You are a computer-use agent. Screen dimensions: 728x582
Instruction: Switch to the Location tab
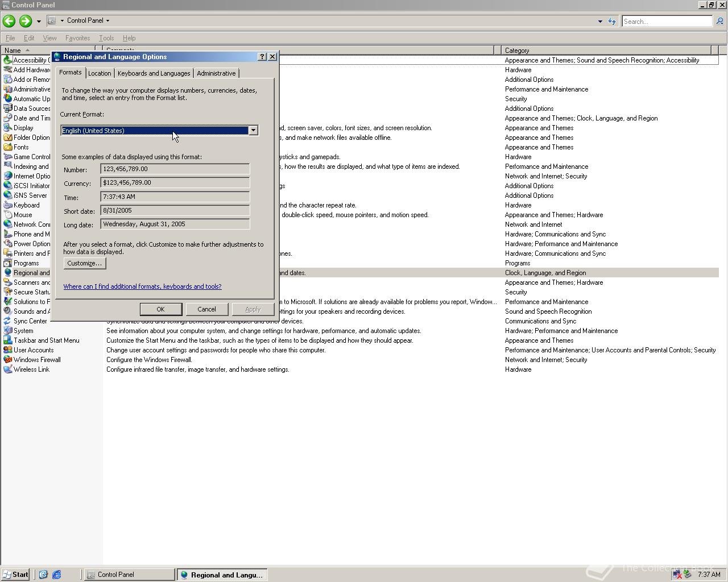tap(100, 73)
